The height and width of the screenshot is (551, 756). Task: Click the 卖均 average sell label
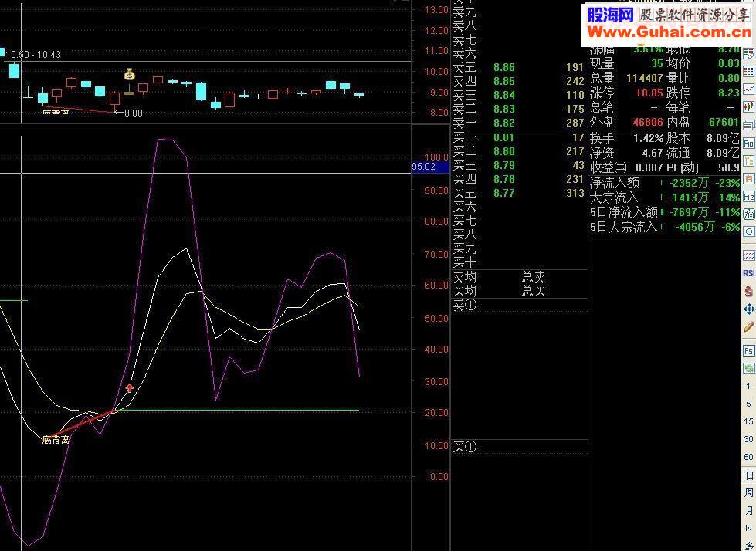(x=465, y=277)
